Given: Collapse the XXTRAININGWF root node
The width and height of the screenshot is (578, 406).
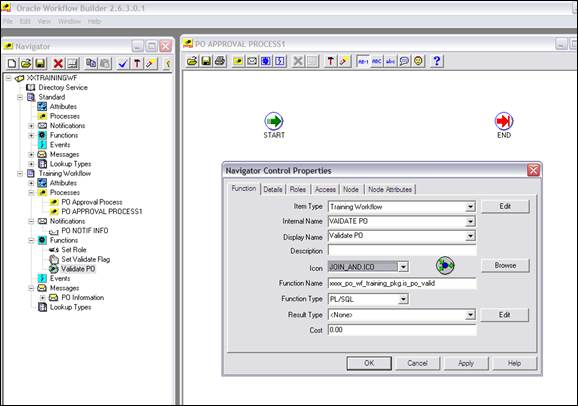Looking at the screenshot, I should [8, 78].
